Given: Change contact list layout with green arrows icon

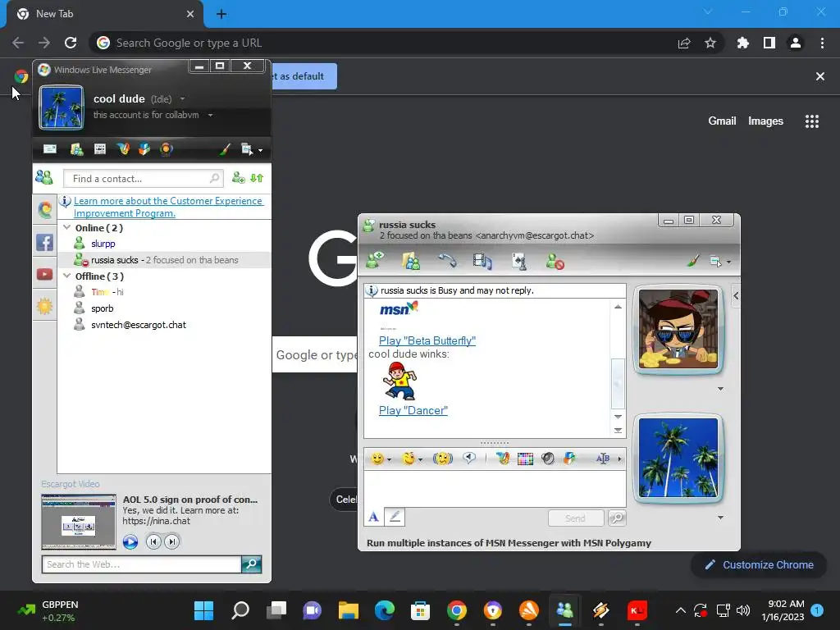Looking at the screenshot, I should (x=257, y=178).
